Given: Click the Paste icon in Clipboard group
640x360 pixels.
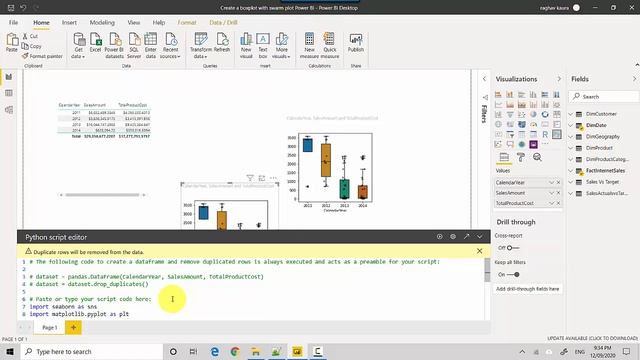Looking at the screenshot, I should click(12, 42).
